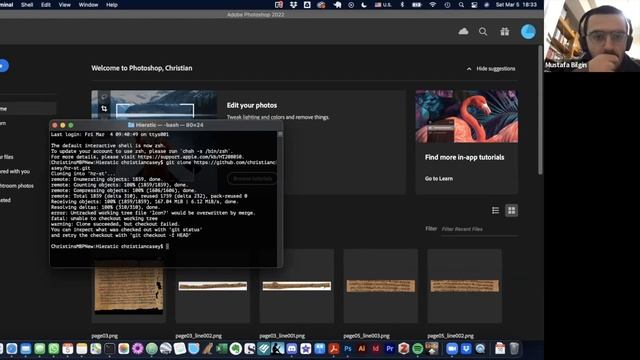Open Premiere Pro from the Dock

pyautogui.click(x=390, y=349)
